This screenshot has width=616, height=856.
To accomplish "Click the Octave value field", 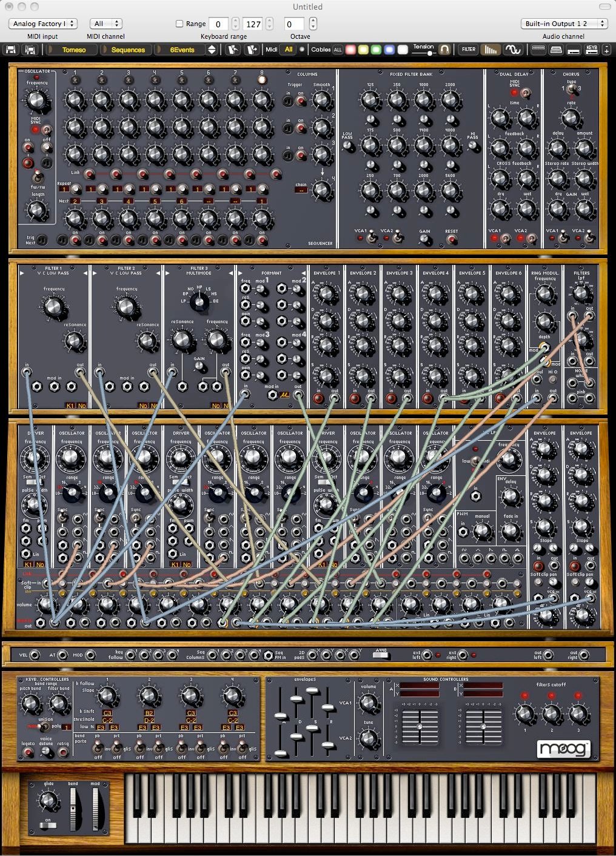I will 294,24.
